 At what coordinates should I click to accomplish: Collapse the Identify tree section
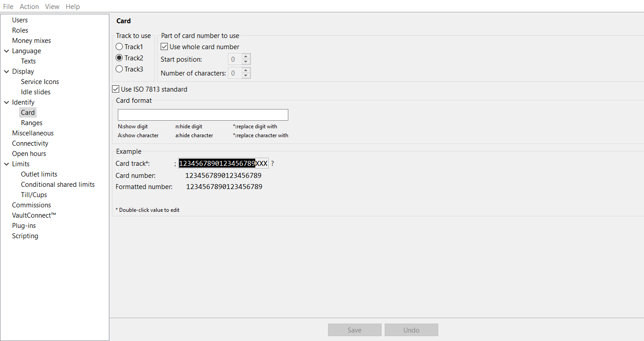6,102
